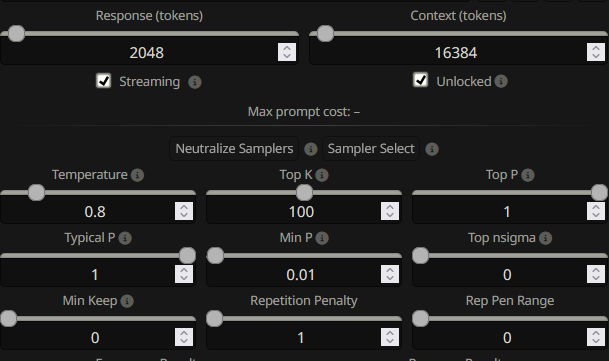
Task: Click the Min Keep info icon
Action: [127, 301]
